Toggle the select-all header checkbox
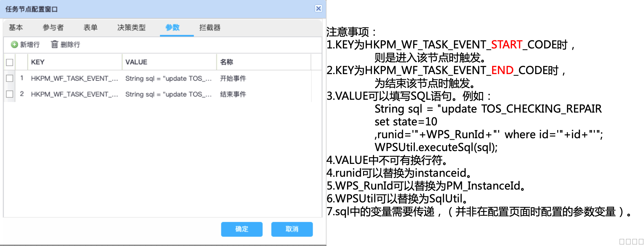 [10, 62]
